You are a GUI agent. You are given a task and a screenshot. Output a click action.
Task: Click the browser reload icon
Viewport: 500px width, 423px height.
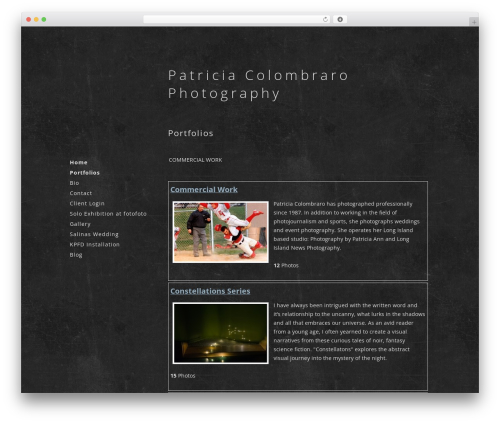pos(325,19)
